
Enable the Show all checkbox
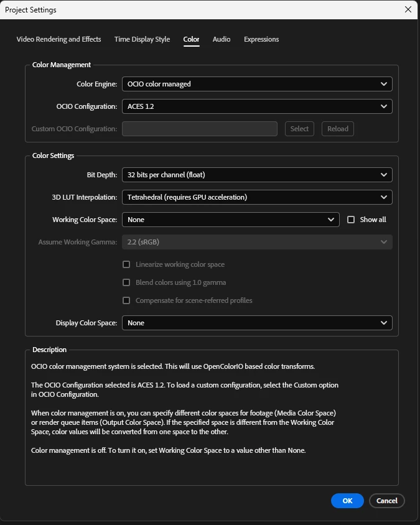(351, 220)
